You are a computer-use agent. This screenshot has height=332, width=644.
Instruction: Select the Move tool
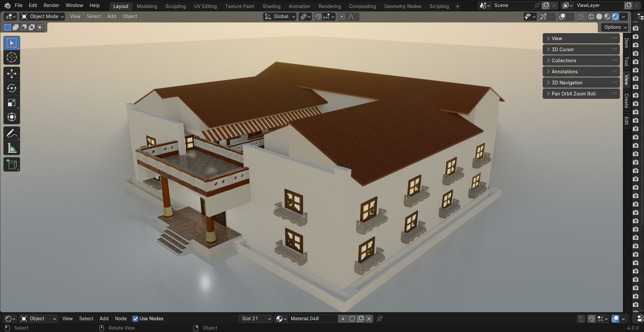coord(12,74)
